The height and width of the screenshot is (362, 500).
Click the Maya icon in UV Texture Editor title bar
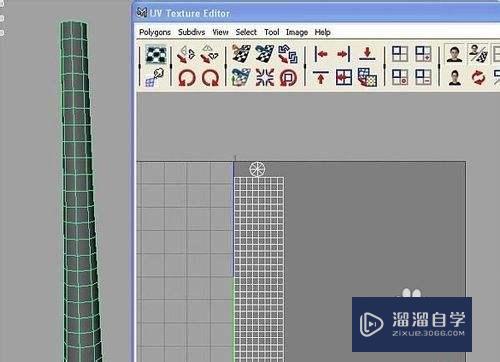[142, 13]
